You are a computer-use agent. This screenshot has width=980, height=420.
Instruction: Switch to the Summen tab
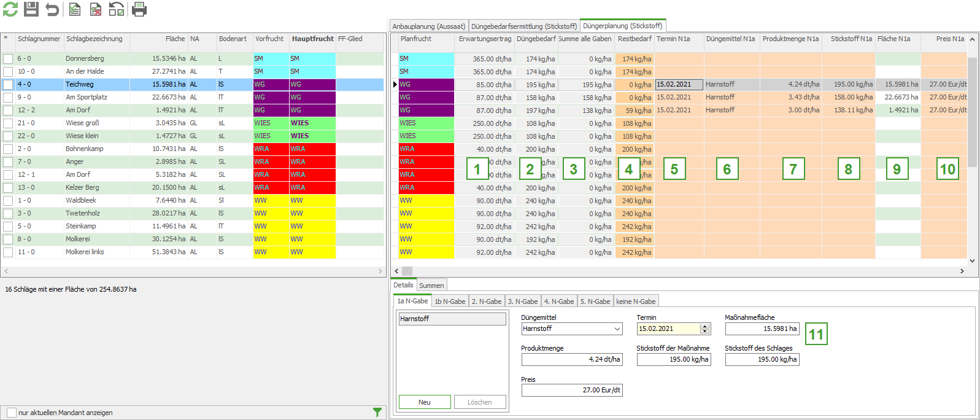point(431,286)
